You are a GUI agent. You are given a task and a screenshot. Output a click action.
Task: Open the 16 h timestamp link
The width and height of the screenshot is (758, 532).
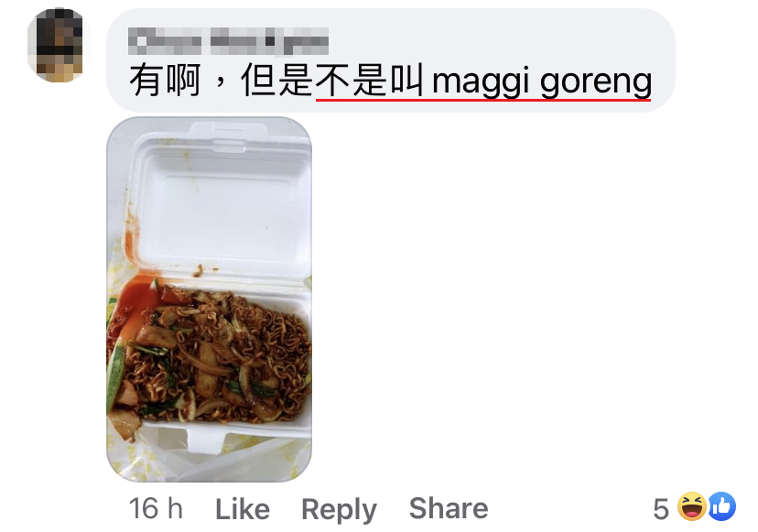point(156,509)
